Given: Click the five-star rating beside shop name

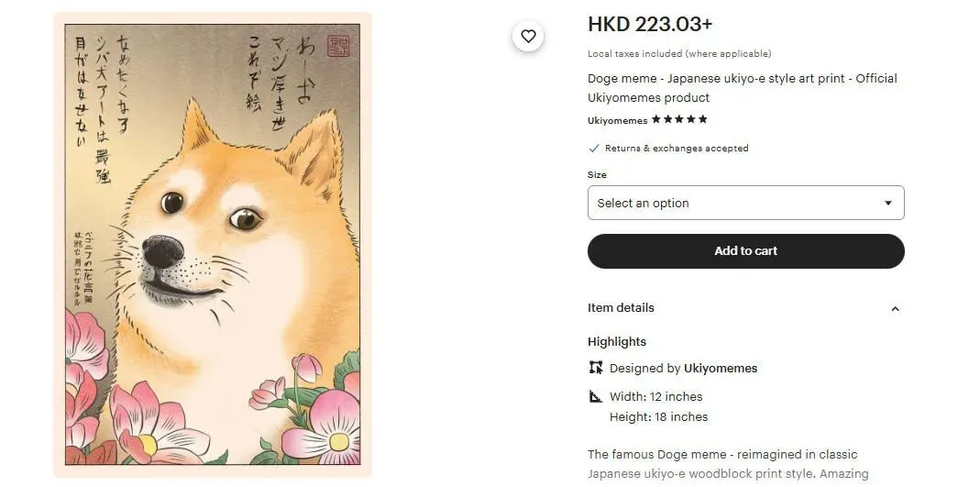Looking at the screenshot, I should click(679, 119).
